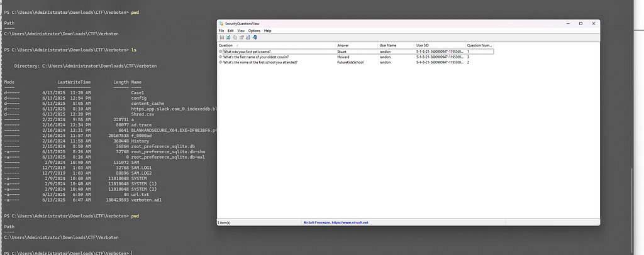
Task: Open the NirSoft Freeware nirsoft.net link
Action: coord(336,222)
